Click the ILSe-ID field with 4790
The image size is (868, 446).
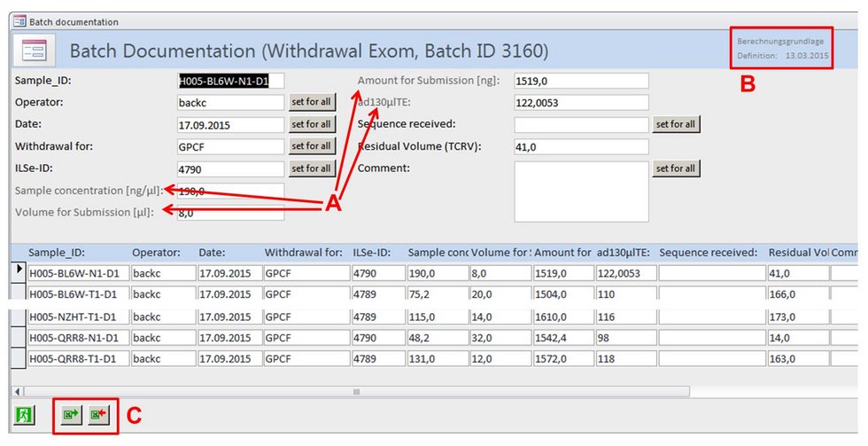(x=231, y=169)
